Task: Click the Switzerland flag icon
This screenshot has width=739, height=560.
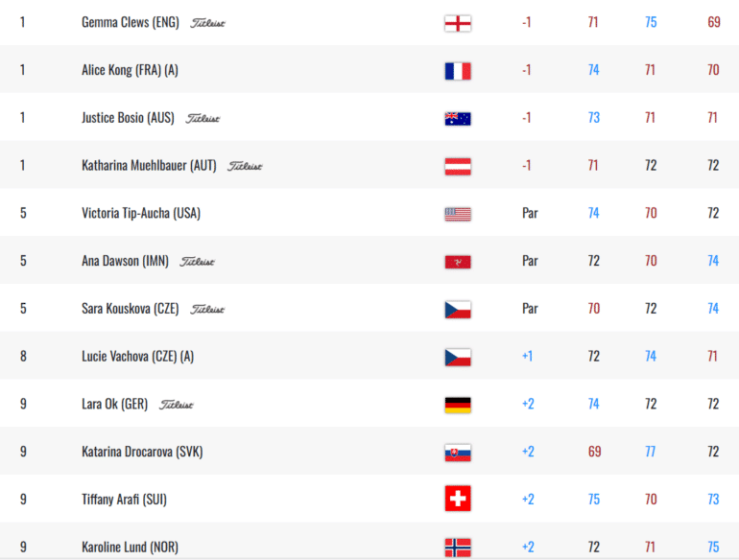Action: pyautogui.click(x=458, y=499)
